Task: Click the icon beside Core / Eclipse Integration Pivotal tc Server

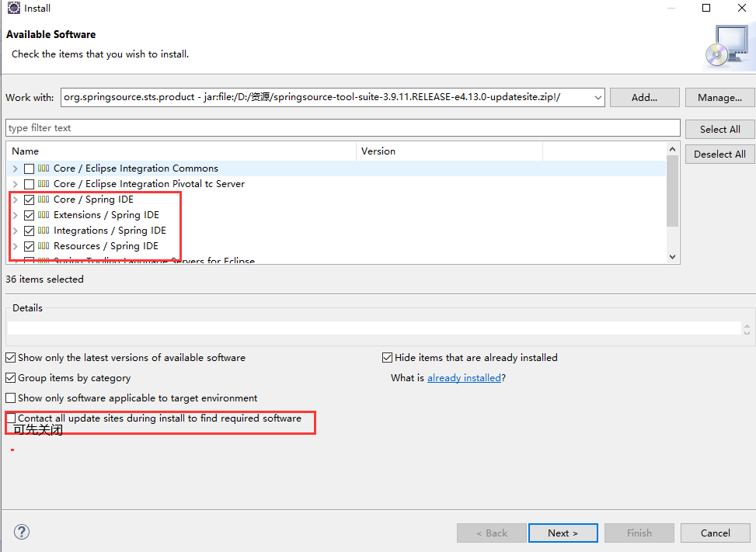Action: (x=44, y=183)
